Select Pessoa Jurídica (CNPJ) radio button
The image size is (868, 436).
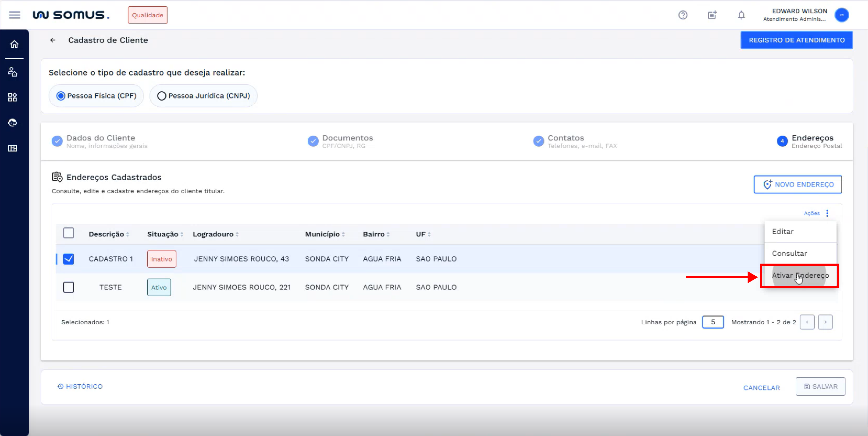162,96
